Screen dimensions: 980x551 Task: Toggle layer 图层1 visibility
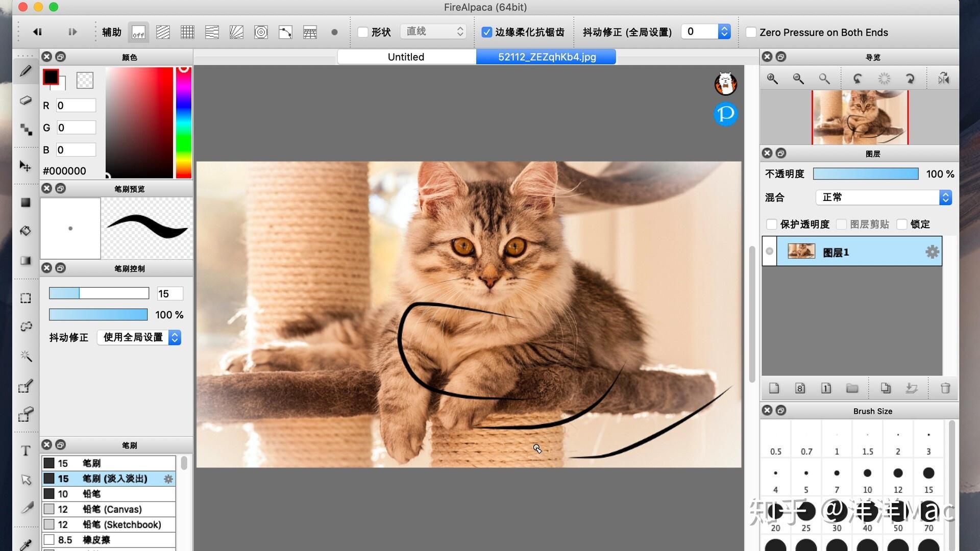click(x=770, y=252)
